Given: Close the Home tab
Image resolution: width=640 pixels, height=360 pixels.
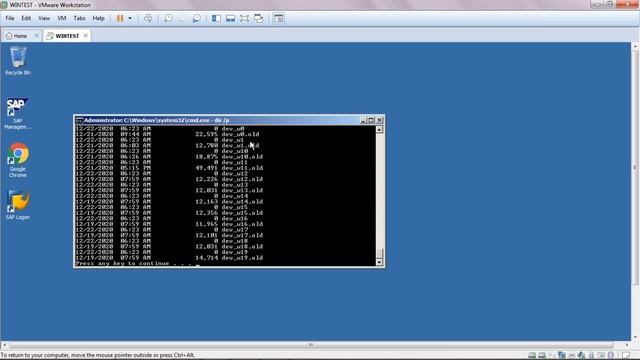Looking at the screenshot, I should 36,36.
